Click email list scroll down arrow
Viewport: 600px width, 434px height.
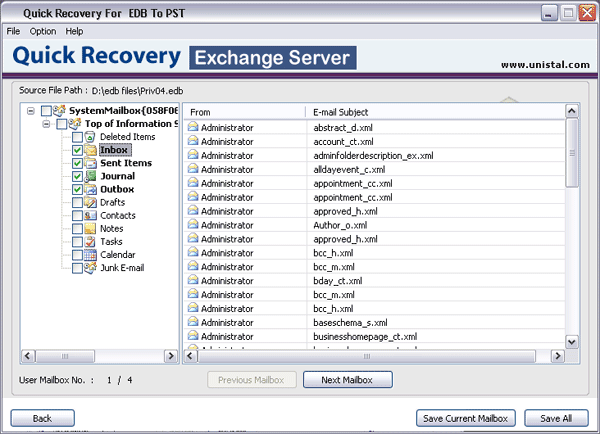(572, 342)
